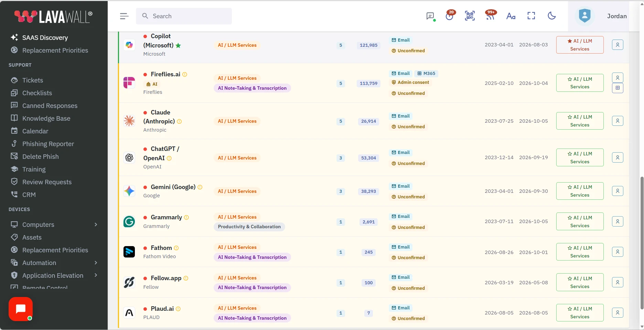
Task: Open the users icon for the Fellow.app row
Action: [x=618, y=282]
